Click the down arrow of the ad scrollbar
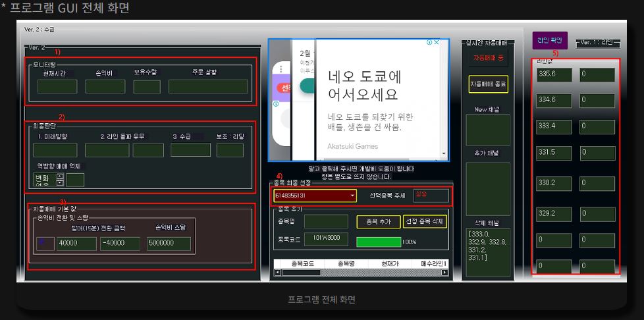This screenshot has width=644, height=320. 444,153
